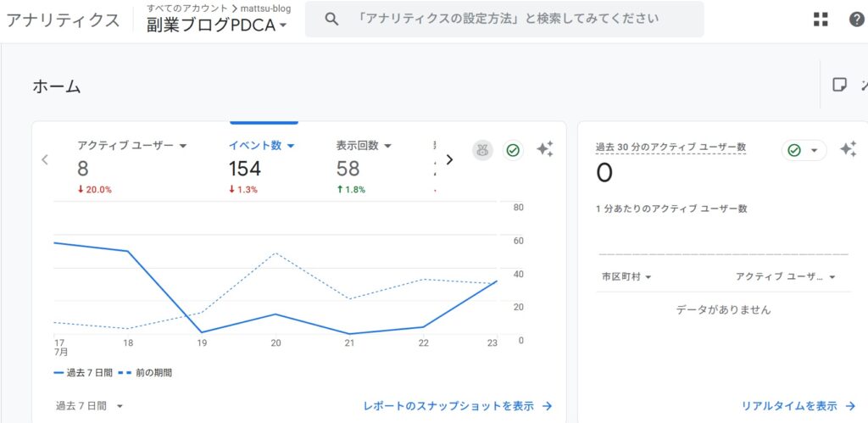868x423 pixels.
Task: Click the search magnifier icon
Action: (331, 19)
